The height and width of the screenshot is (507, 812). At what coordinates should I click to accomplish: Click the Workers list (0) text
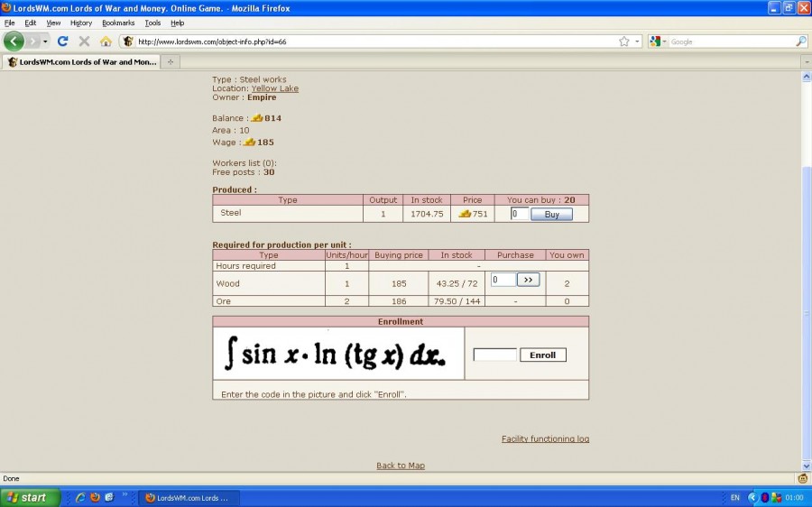click(245, 162)
